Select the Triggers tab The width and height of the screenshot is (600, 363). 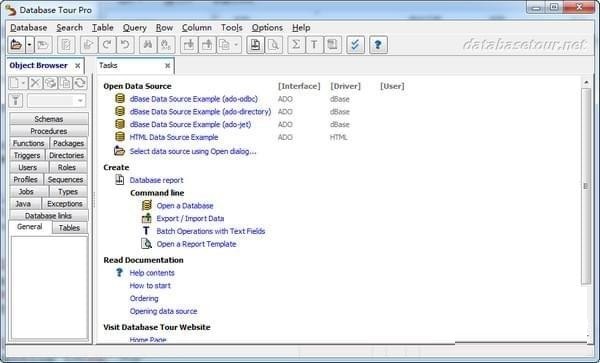[27, 155]
